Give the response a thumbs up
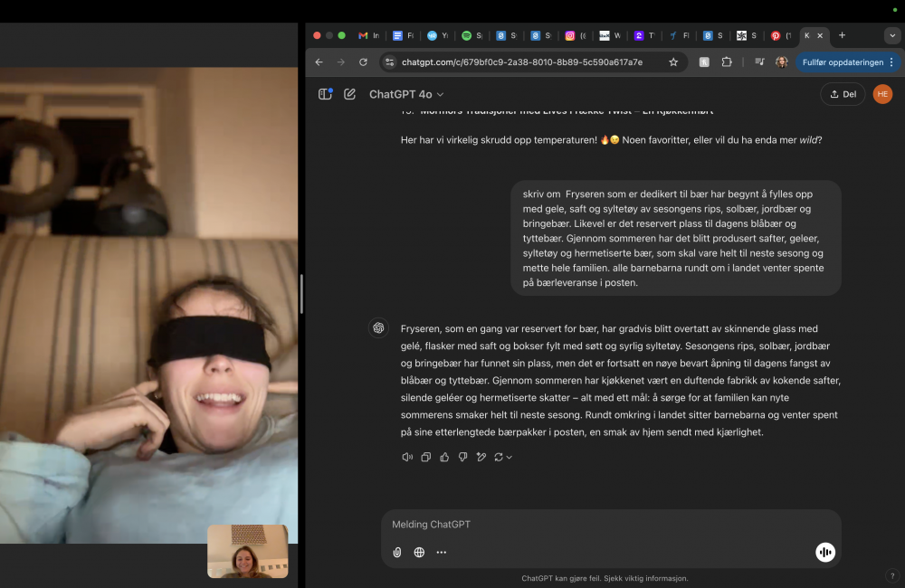This screenshot has height=588, width=905. 444,457
